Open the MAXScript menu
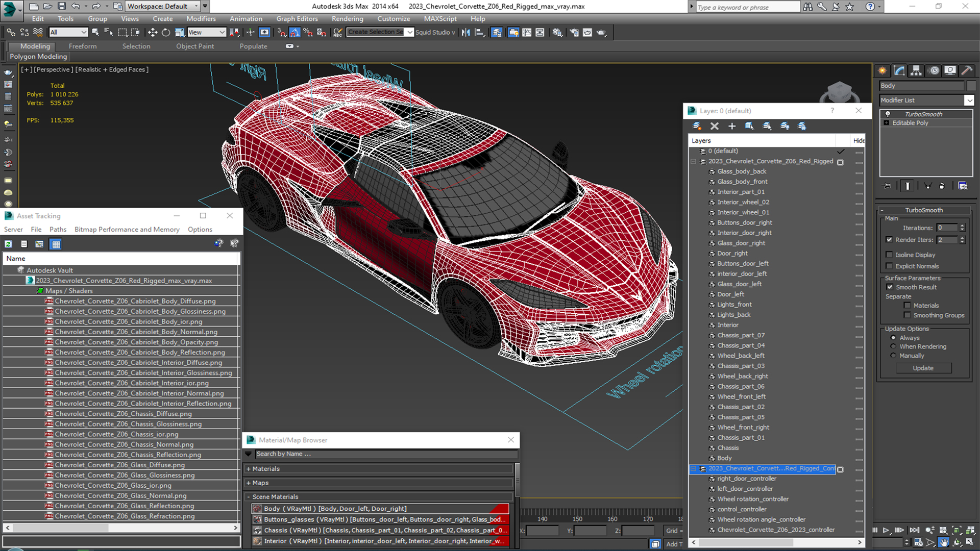Image resolution: width=980 pixels, height=551 pixels. coord(440,18)
